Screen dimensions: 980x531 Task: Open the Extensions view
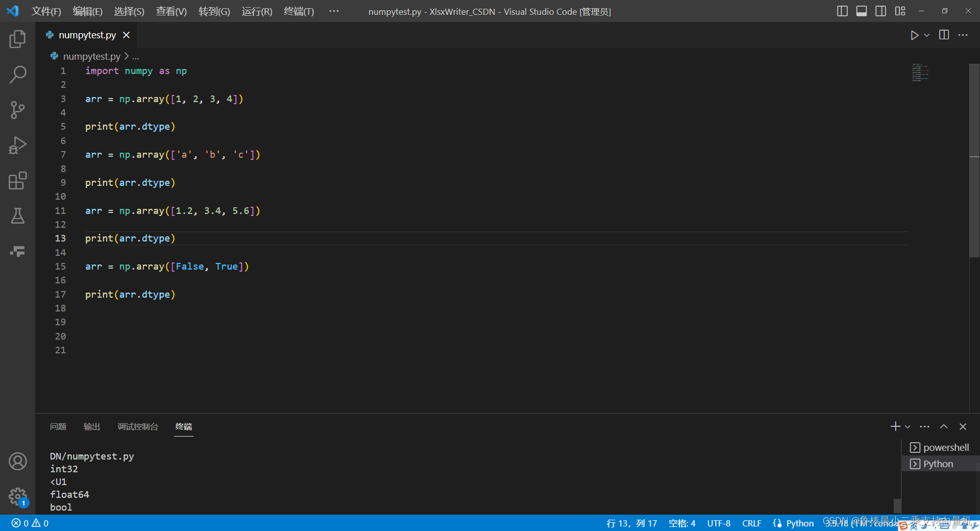(17, 181)
